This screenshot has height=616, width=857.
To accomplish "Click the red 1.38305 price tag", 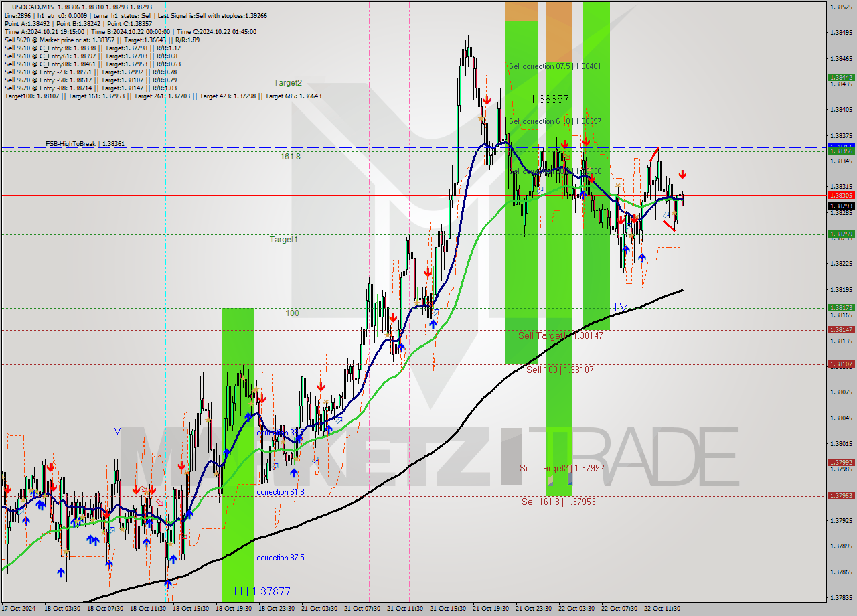I will pos(840,196).
